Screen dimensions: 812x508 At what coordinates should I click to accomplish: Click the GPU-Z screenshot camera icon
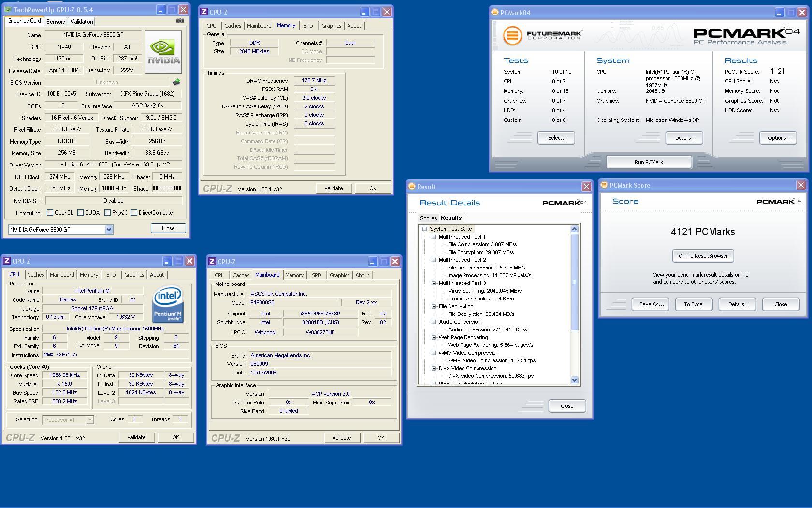click(180, 21)
